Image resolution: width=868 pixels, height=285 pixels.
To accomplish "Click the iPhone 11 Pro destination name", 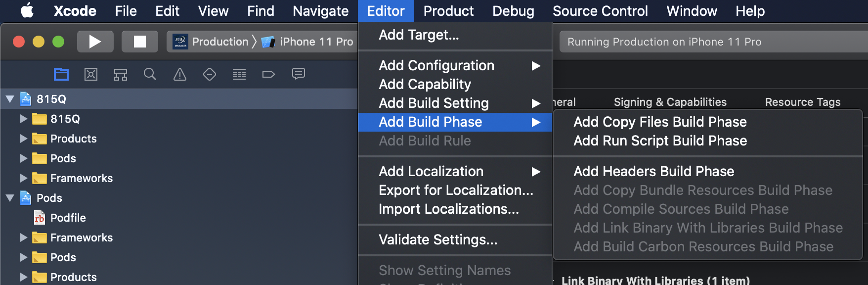I will 316,42.
